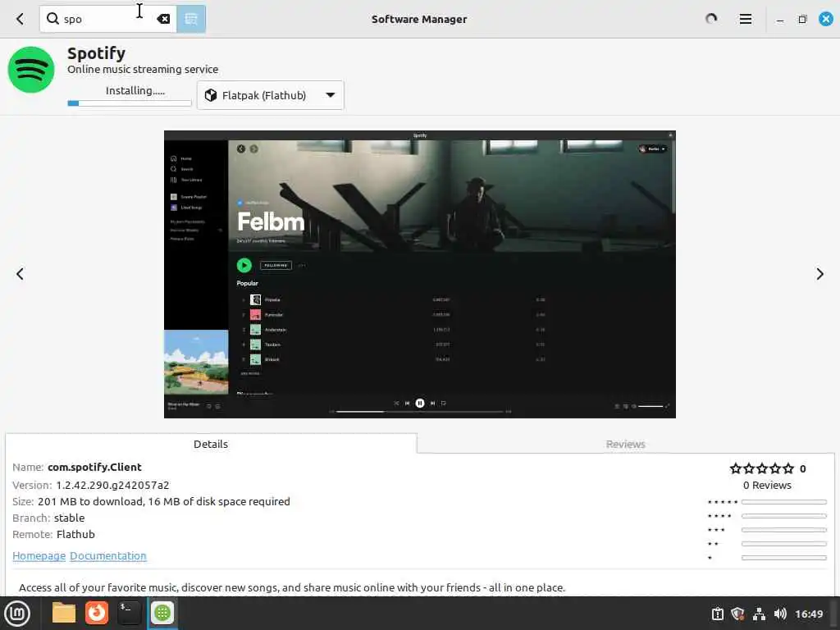Launch Firefox from the taskbar
Image resolution: width=840 pixels, height=630 pixels.
coord(97,613)
